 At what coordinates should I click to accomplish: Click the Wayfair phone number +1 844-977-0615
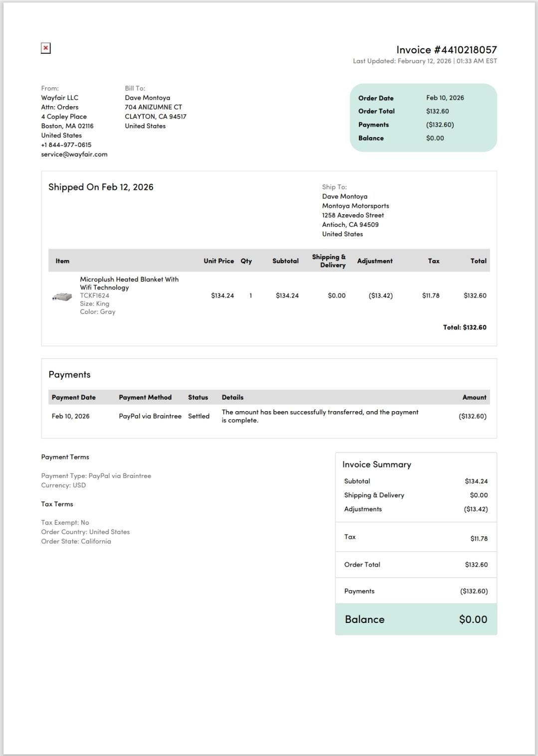tap(66, 145)
